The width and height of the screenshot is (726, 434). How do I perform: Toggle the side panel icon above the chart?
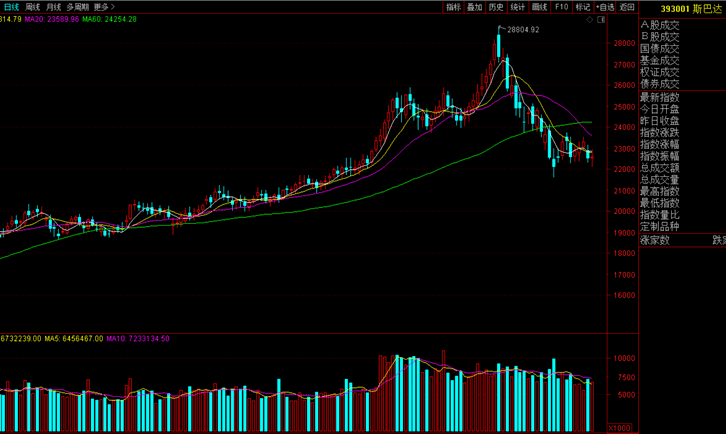(x=601, y=19)
